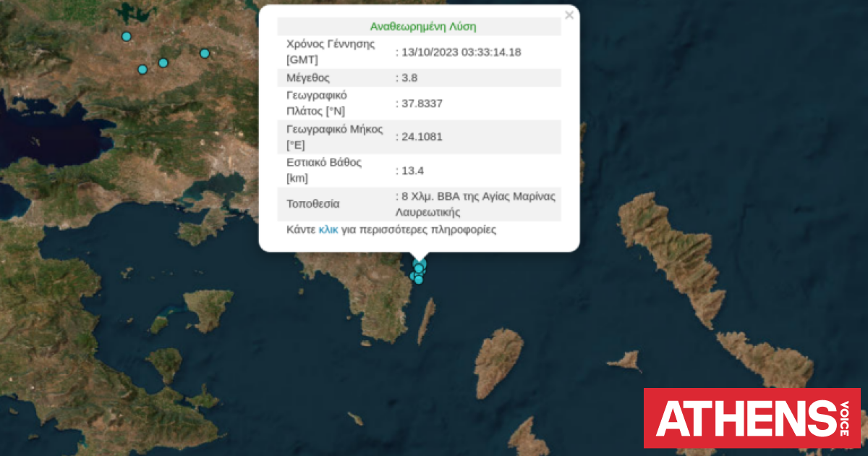Image resolution: width=868 pixels, height=456 pixels.
Task: Click Aegina island in the Saronic Gulf
Action: click(209, 309)
